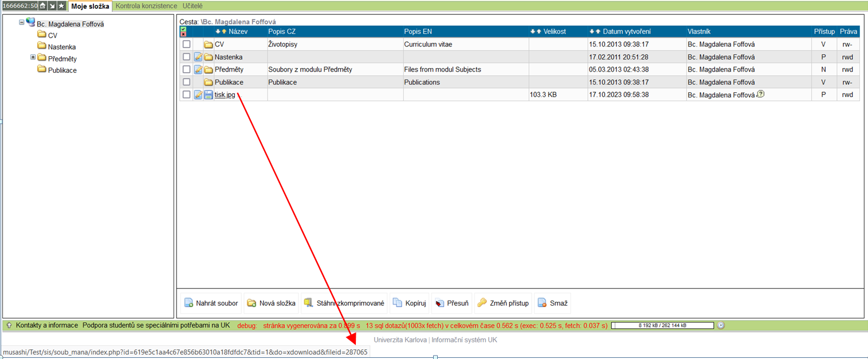Click the Smaž delete button
Screen dimensions: 868x359
[x=552, y=303]
